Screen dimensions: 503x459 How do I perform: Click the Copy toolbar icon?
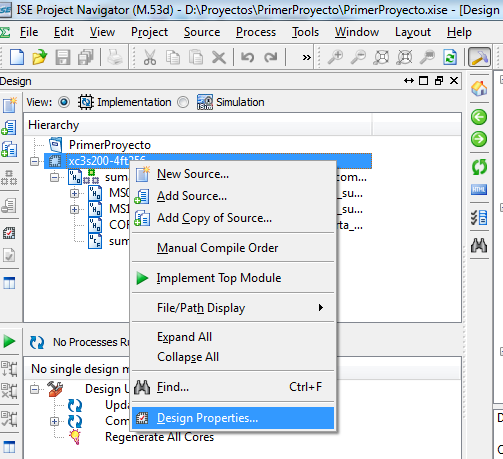click(173, 57)
